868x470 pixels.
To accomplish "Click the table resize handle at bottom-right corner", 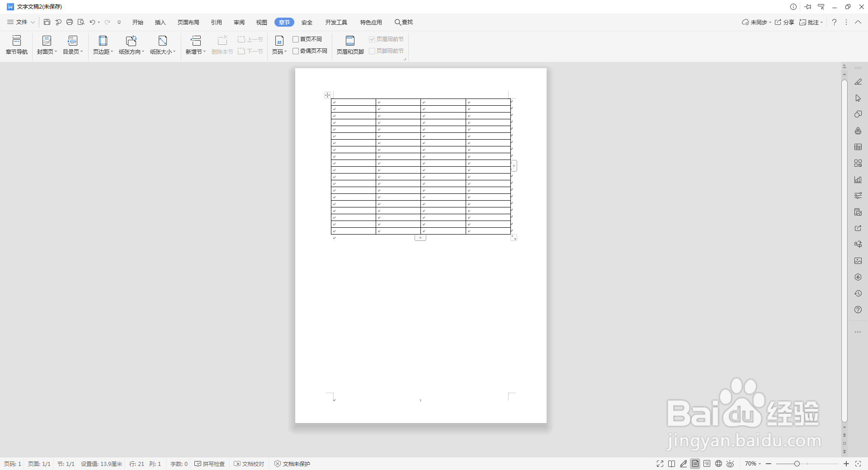I will (x=514, y=237).
